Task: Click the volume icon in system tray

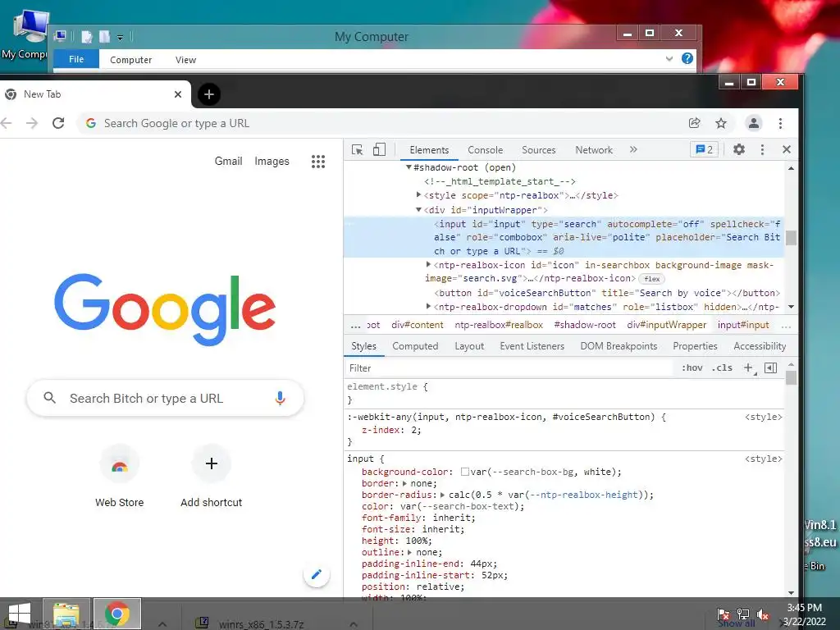Action: tap(763, 614)
